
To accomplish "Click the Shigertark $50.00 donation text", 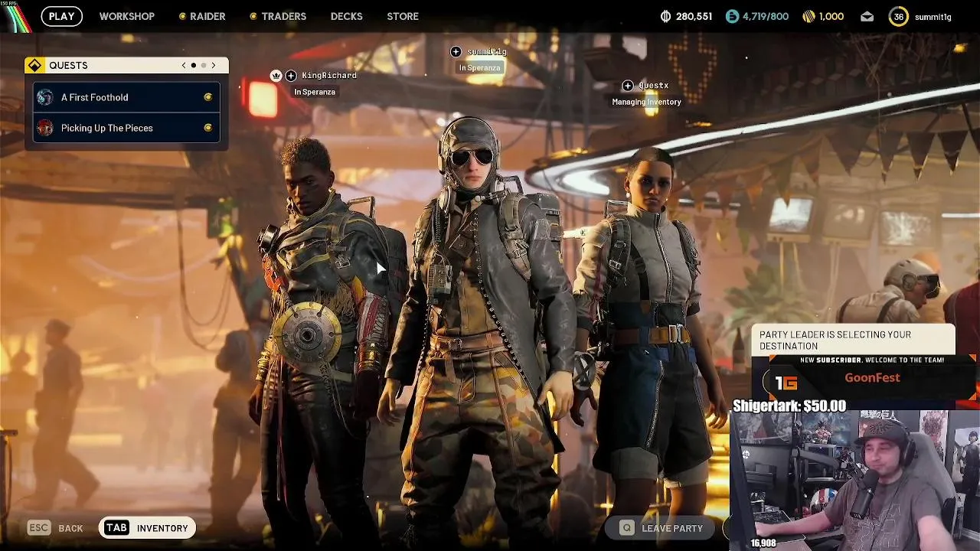I will pos(789,406).
